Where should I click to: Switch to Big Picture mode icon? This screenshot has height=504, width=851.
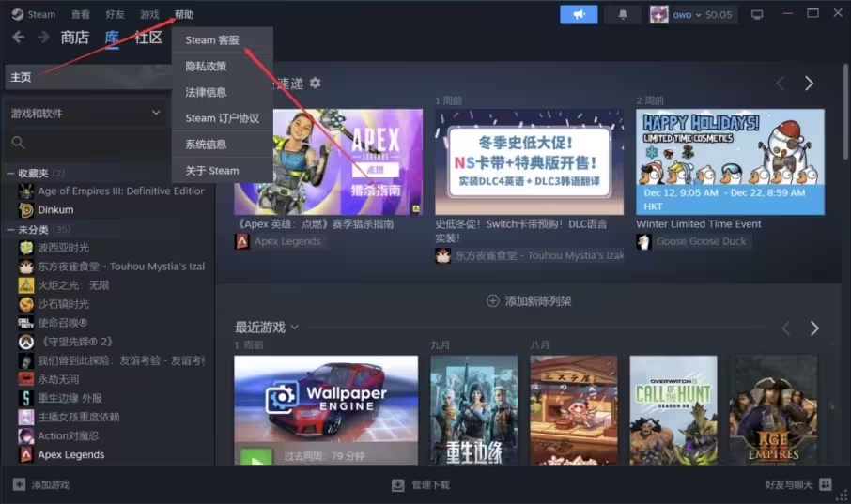coord(756,15)
